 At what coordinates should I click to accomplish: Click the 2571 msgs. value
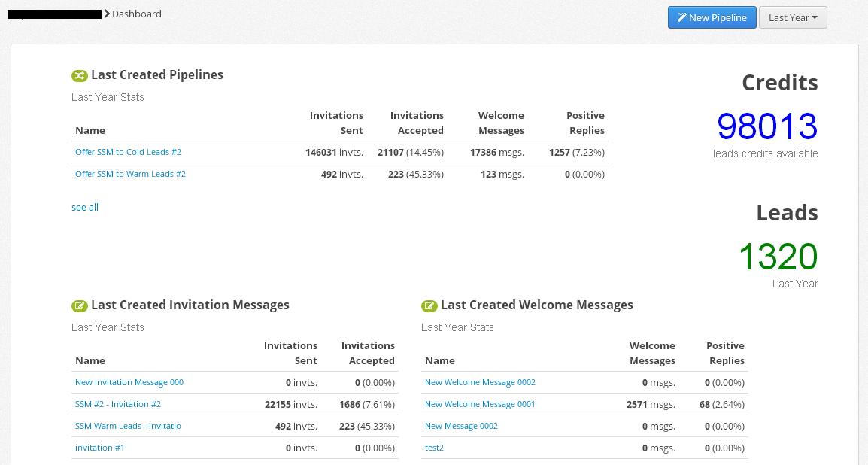pos(651,404)
